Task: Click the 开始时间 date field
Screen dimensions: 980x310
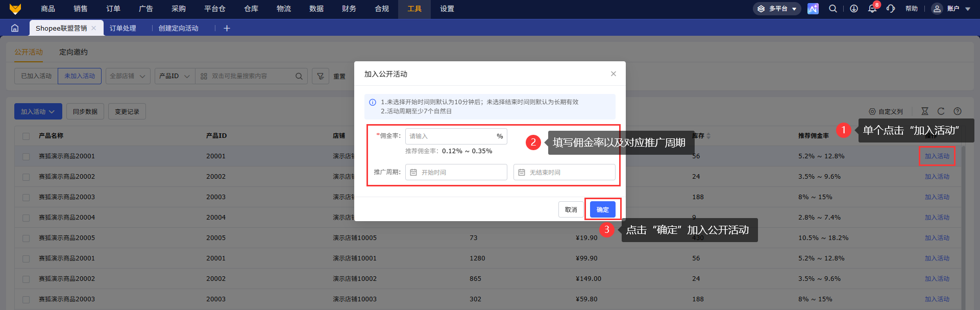Action: (x=456, y=172)
